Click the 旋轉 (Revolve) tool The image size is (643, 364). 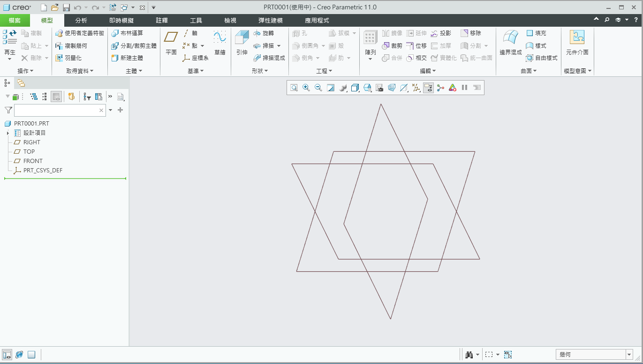coord(264,33)
